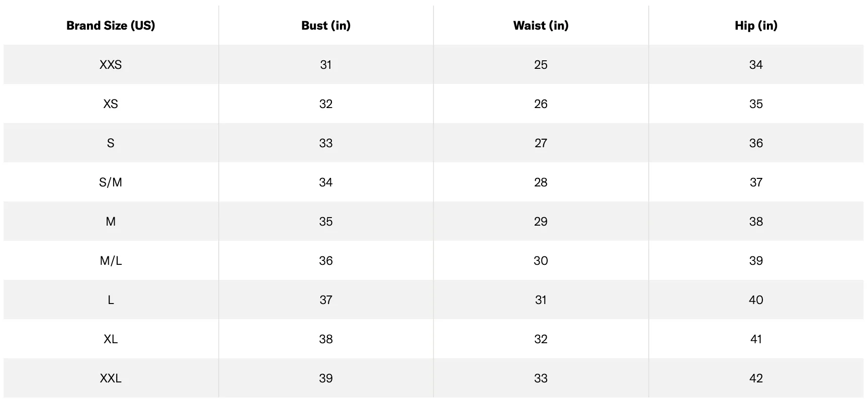Select the Hip (in) column header
The image size is (868, 399).
point(756,26)
